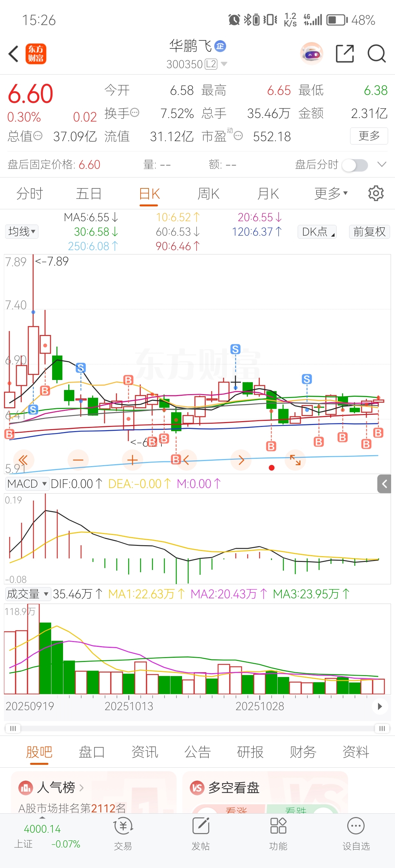Tap the 250:6.08 moving average label
Screen dimensions: 395x868
coord(93,246)
